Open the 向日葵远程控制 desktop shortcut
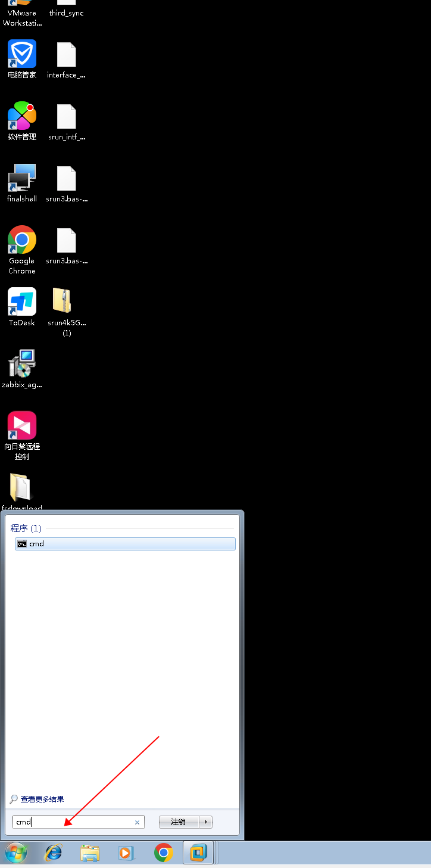Viewport: 431px width, 868px height. click(22, 426)
